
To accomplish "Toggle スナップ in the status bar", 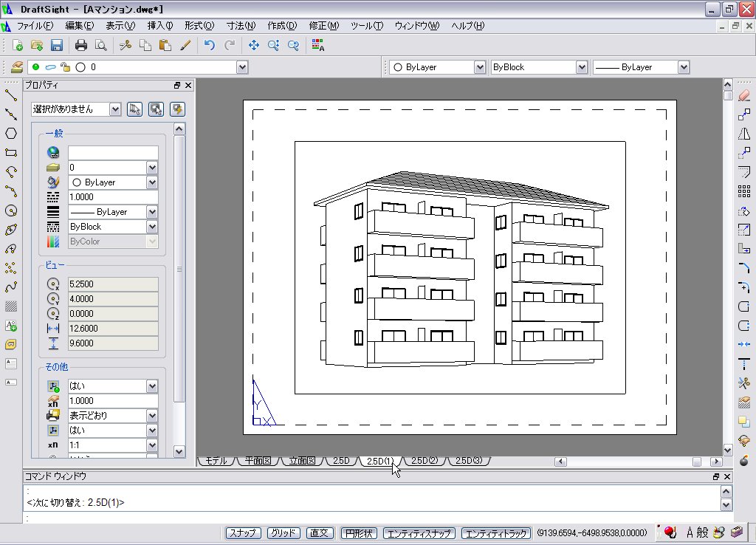I will coord(243,533).
